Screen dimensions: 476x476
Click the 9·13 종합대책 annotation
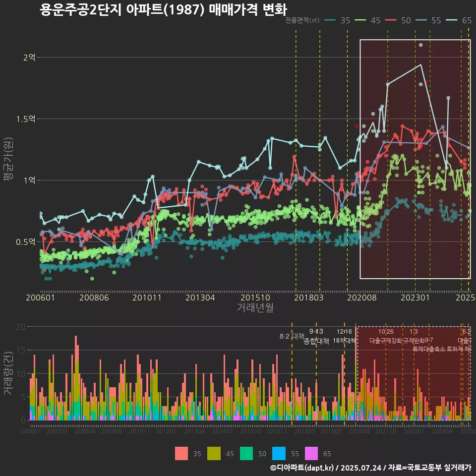click(x=316, y=336)
